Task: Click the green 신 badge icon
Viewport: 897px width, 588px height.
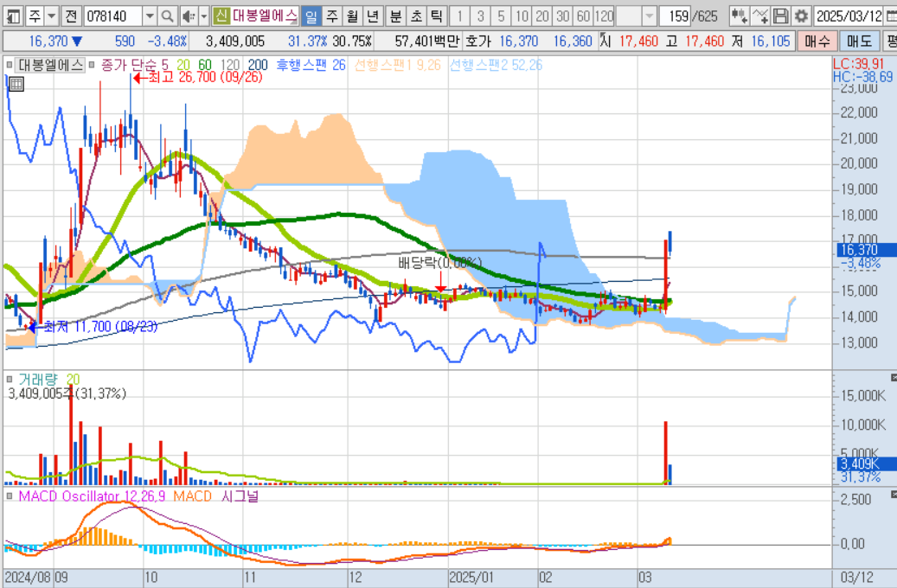Action: [221, 16]
